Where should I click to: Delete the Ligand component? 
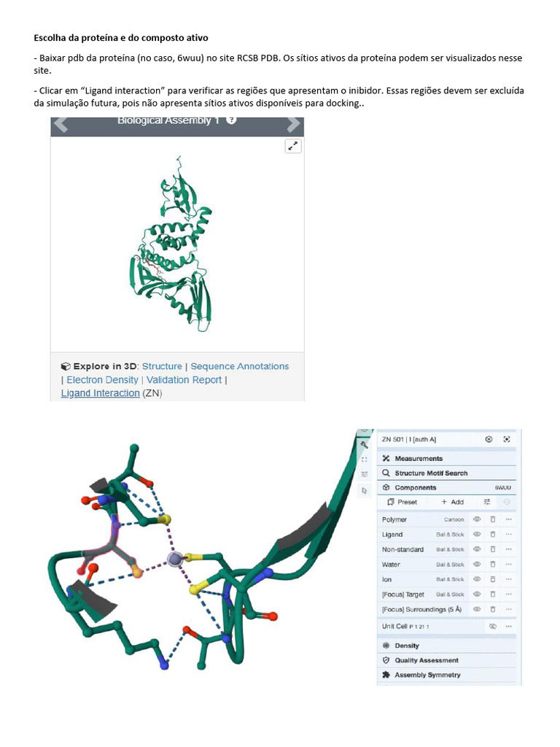pyautogui.click(x=493, y=535)
